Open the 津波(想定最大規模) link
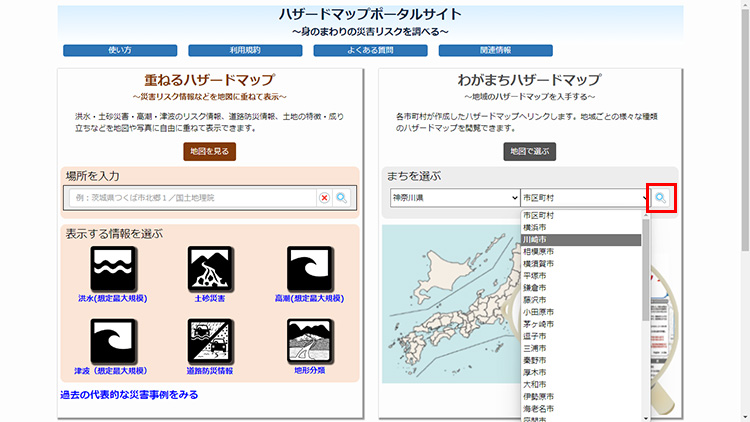The height and width of the screenshot is (422, 750). point(110,371)
